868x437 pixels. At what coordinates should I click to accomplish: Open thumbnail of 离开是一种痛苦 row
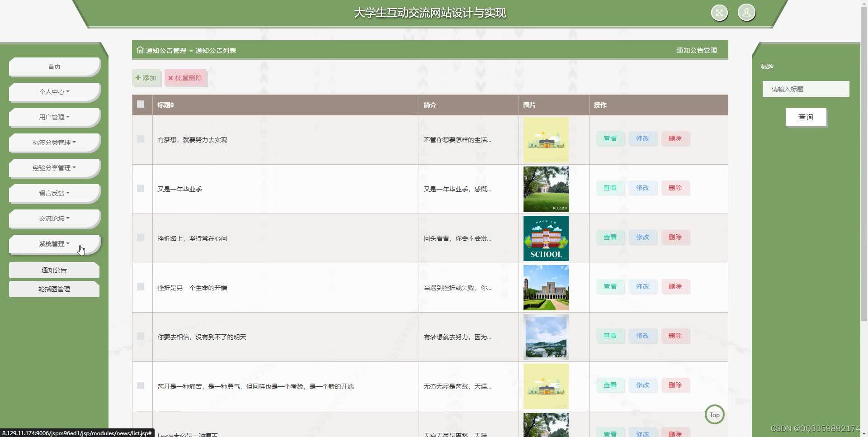[x=546, y=386]
